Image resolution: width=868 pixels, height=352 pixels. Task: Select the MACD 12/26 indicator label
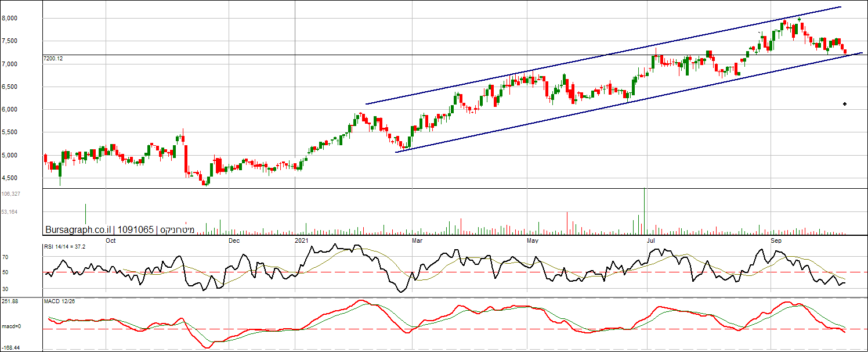pos(60,301)
